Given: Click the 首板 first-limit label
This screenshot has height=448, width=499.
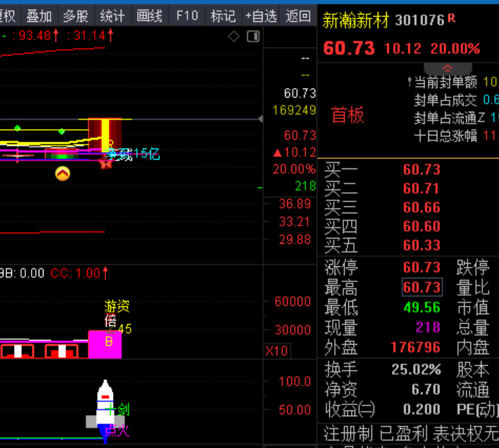Looking at the screenshot, I should click(x=347, y=115).
